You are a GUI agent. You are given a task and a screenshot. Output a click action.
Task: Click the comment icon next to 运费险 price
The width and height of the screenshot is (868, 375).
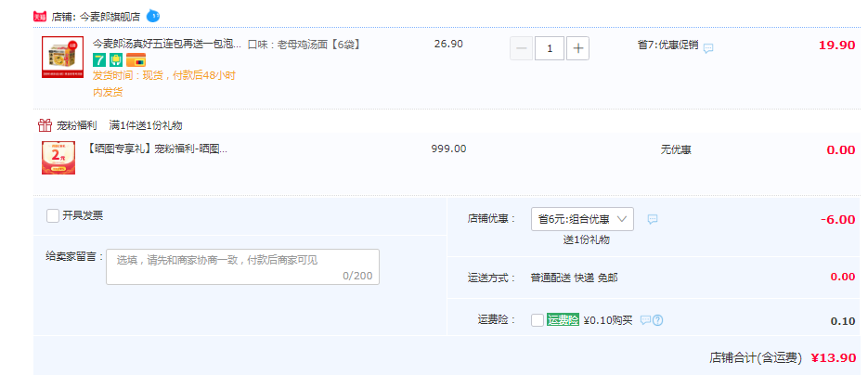click(x=645, y=319)
